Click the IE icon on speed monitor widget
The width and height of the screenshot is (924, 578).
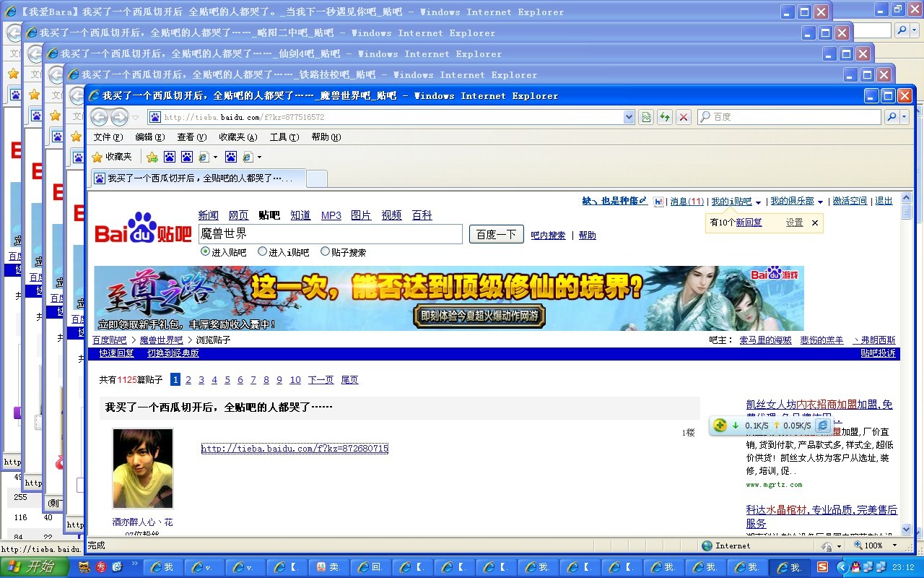pos(822,426)
